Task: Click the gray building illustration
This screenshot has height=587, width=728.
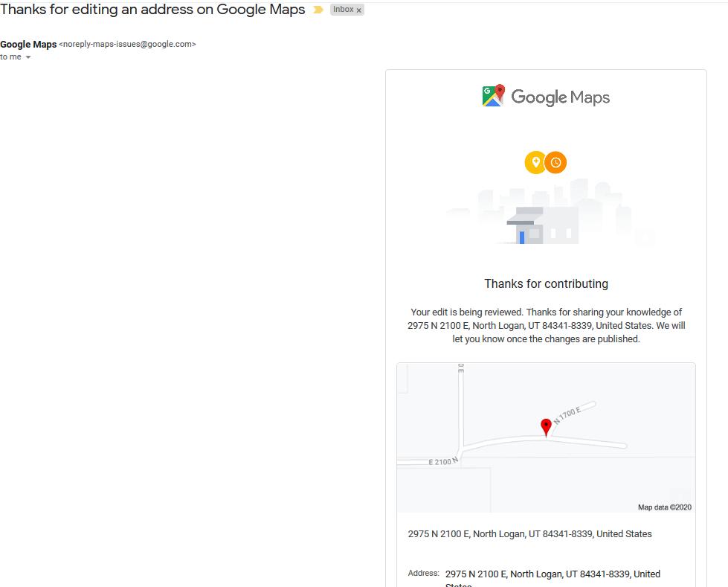Action: point(544,225)
